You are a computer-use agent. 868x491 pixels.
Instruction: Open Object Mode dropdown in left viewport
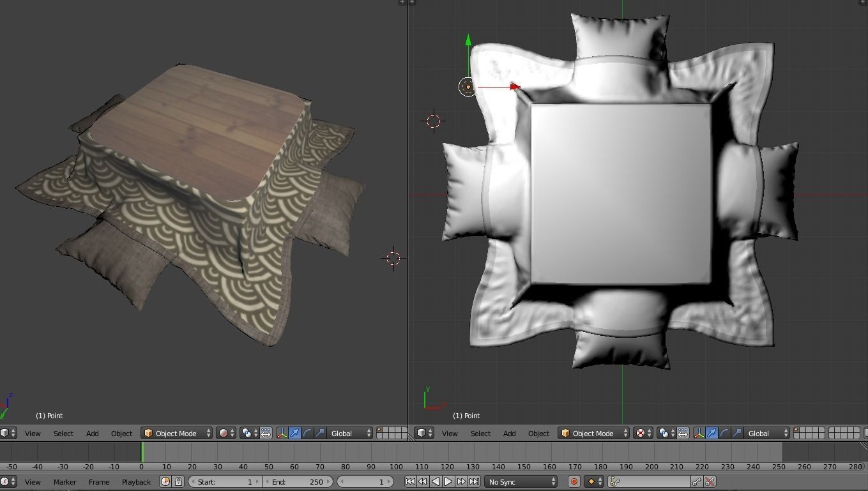click(x=177, y=433)
